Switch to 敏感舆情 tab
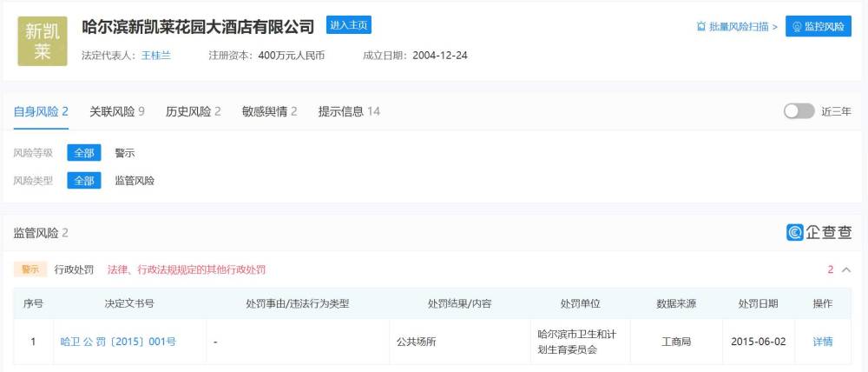868x372 pixels. tap(269, 111)
